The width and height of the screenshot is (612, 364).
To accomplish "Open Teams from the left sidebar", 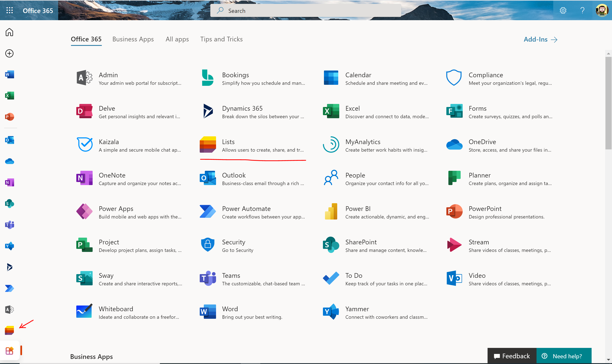I will click(9, 225).
